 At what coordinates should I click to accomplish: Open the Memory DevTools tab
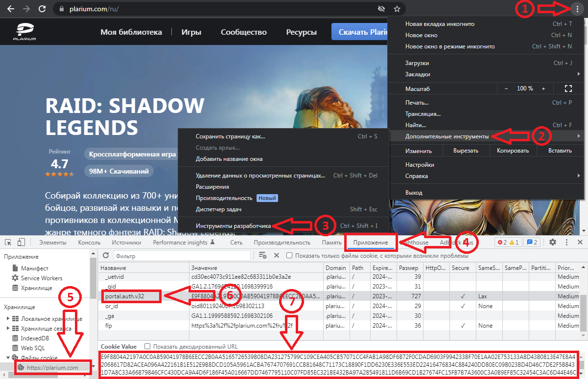point(331,243)
